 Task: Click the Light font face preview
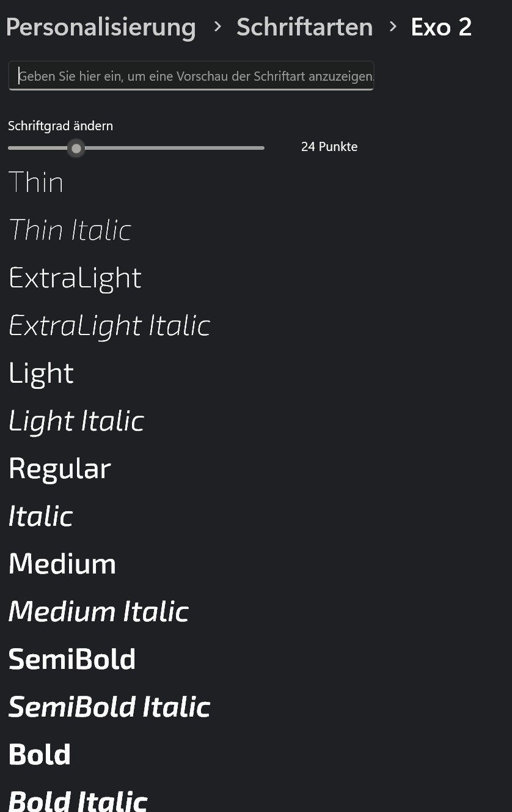tap(40, 372)
